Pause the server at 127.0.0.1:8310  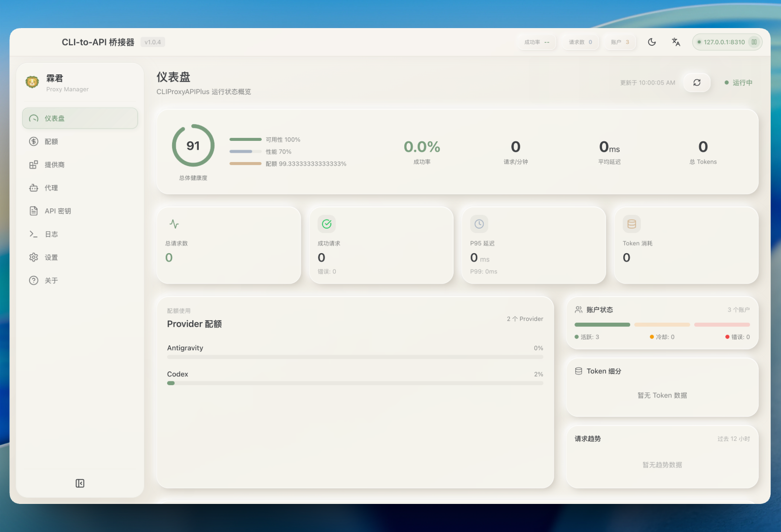coord(754,42)
